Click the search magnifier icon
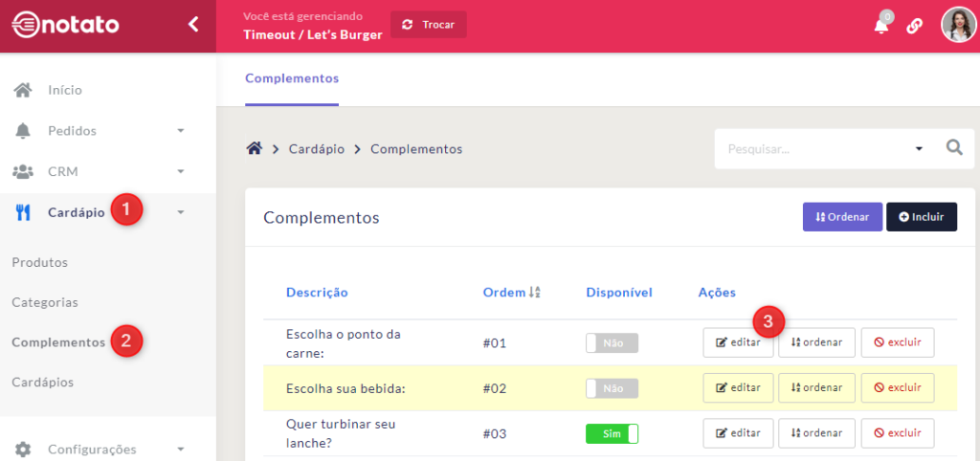The height and width of the screenshot is (461, 980). [953, 148]
